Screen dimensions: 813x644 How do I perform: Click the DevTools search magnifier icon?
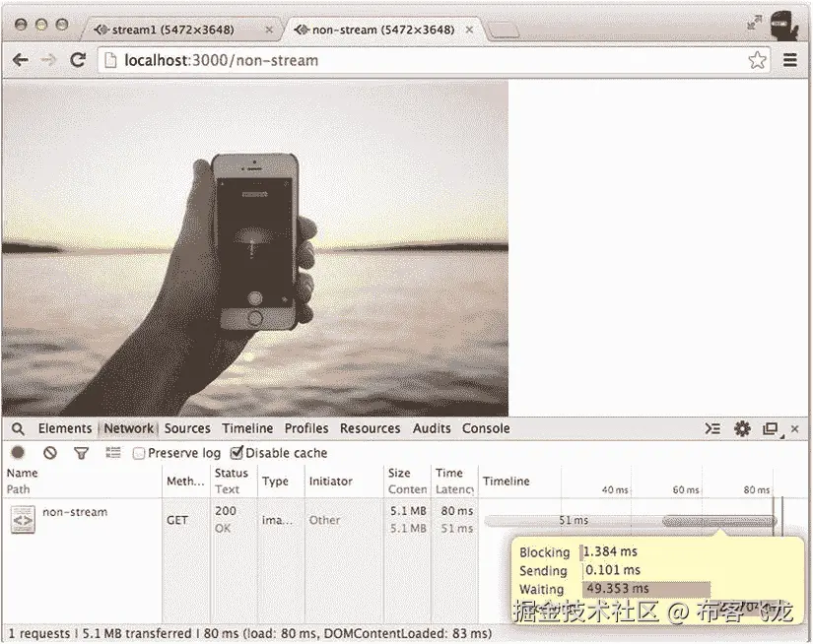[x=18, y=429]
